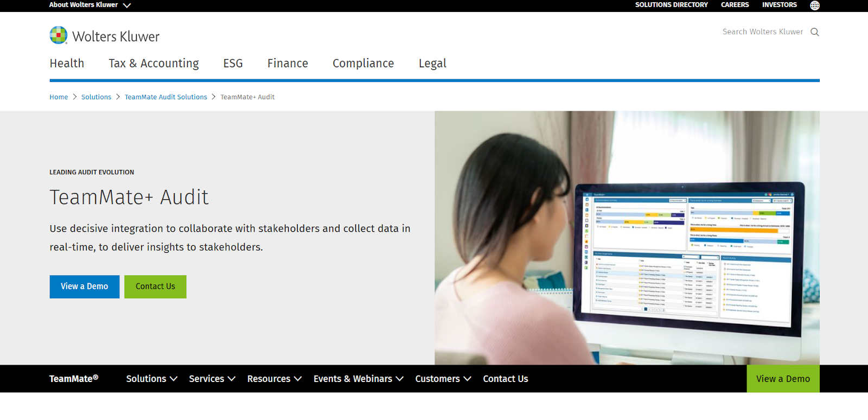
Task: Open the Compliance menu
Action: pyautogui.click(x=363, y=63)
